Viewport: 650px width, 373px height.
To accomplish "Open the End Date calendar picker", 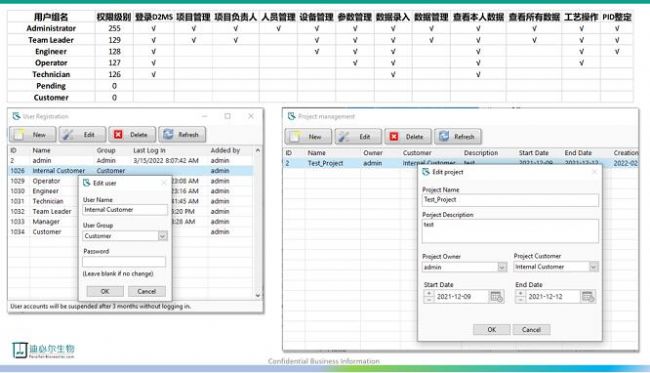I will [588, 296].
